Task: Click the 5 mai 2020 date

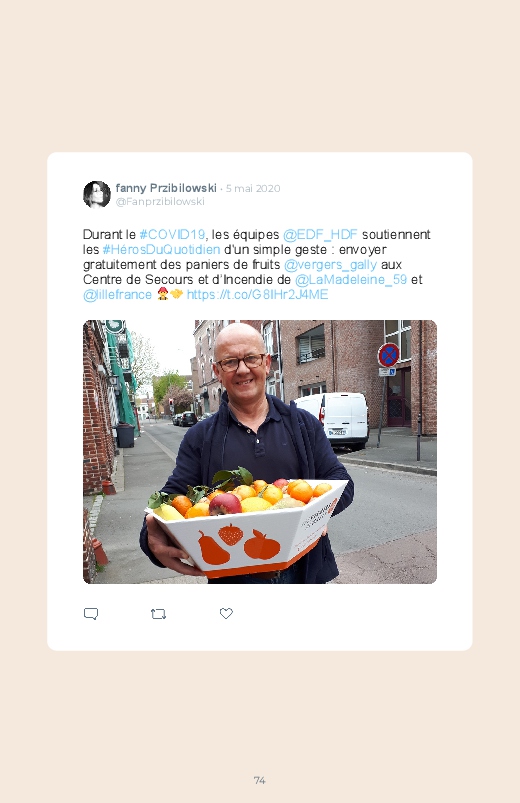Action: [x=253, y=188]
